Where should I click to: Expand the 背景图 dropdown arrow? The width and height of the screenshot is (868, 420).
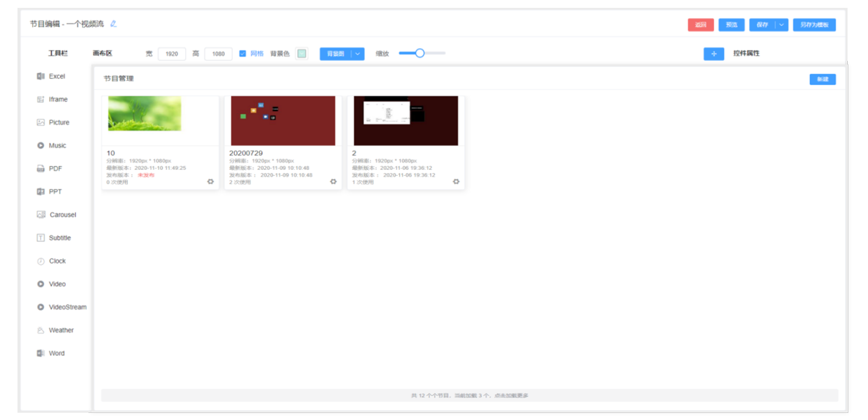(357, 54)
